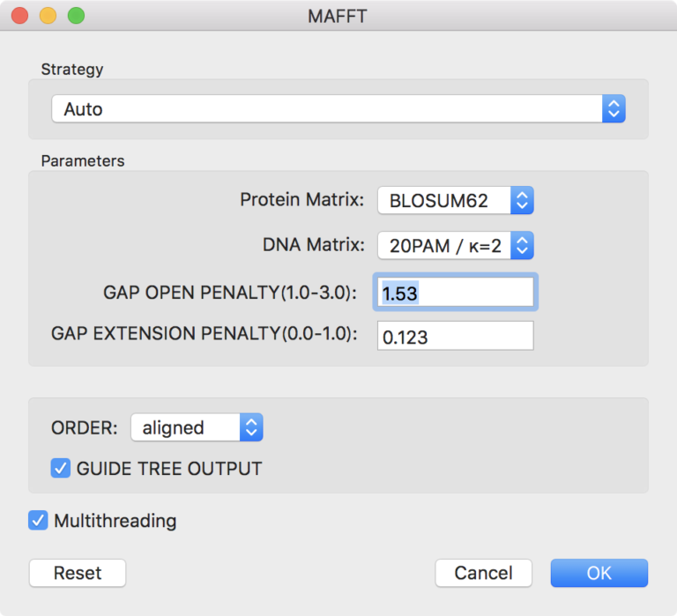Open the Protein Matrix dropdown

(x=456, y=200)
